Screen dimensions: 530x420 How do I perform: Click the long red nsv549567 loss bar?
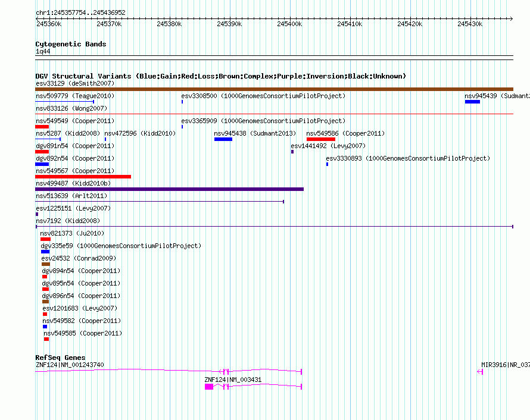[x=83, y=177]
